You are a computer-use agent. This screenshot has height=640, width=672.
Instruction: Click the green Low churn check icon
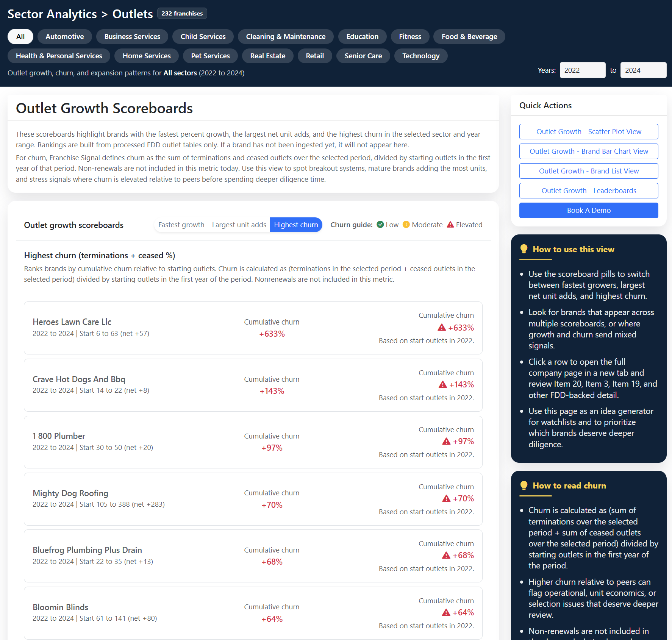[x=380, y=225]
